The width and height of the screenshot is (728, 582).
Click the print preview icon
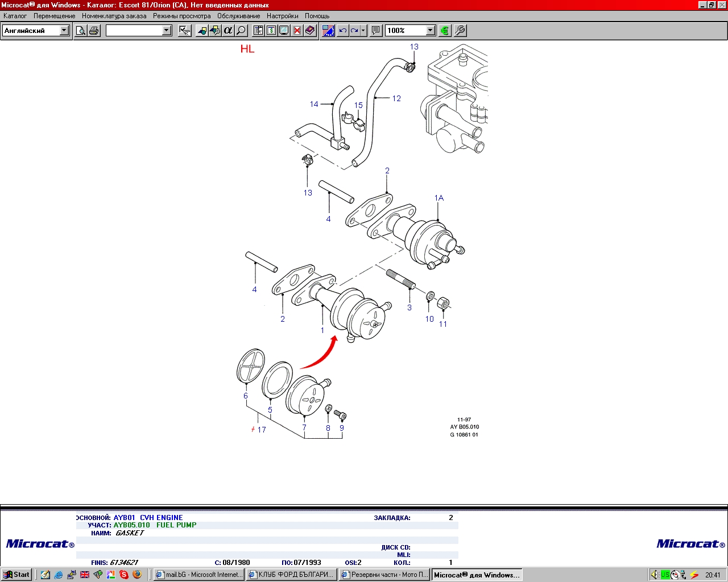[x=81, y=31]
